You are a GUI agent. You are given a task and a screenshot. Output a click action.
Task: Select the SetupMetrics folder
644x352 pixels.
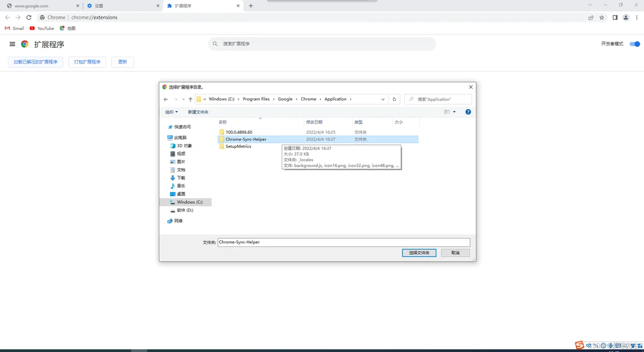238,146
